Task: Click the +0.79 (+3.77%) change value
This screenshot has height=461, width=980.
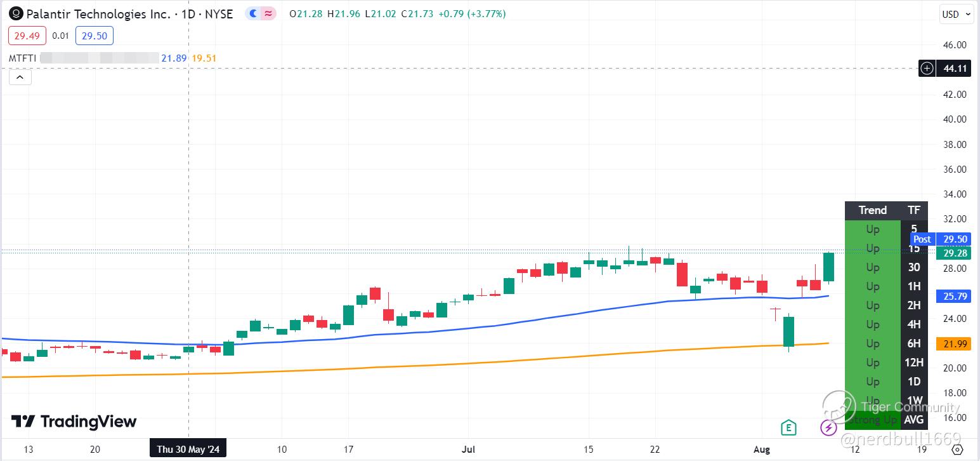Action: pyautogui.click(x=472, y=14)
